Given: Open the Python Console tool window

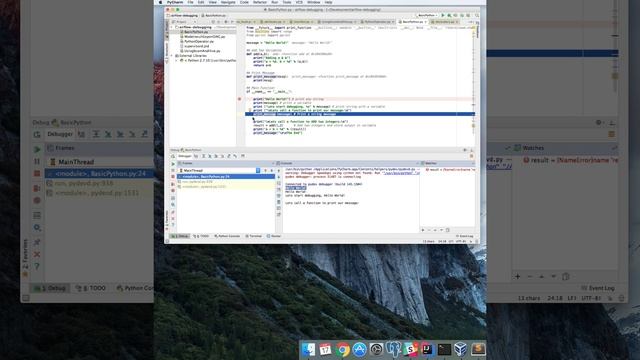Looking at the screenshot, I should coord(227,236).
